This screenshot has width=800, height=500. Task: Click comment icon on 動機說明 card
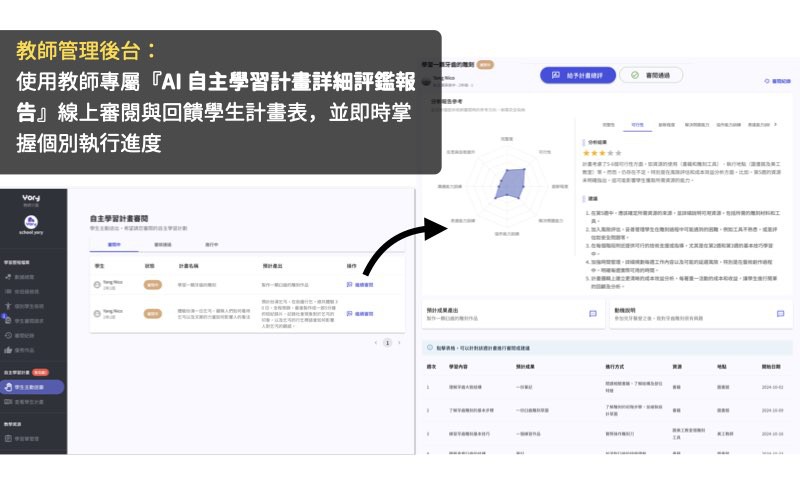coord(780,313)
